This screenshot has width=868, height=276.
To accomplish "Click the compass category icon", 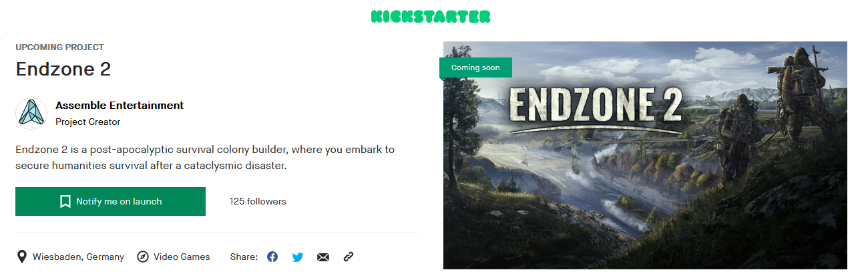I will [142, 257].
